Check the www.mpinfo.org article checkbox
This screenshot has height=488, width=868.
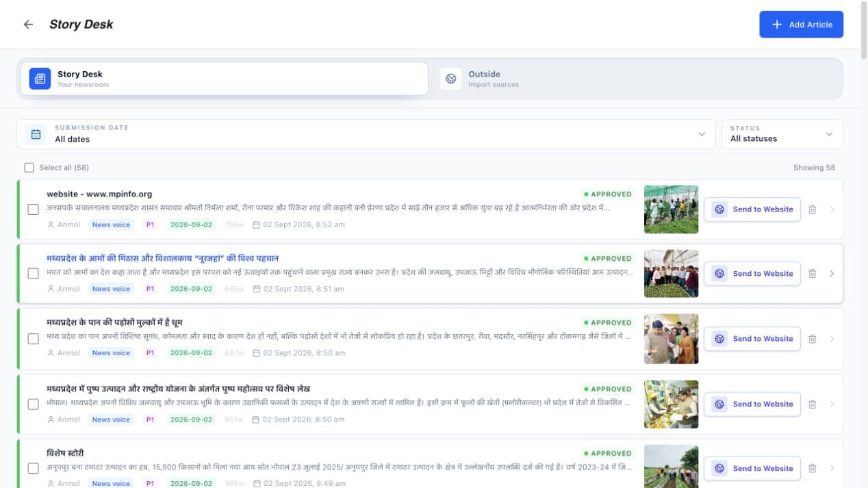point(33,209)
